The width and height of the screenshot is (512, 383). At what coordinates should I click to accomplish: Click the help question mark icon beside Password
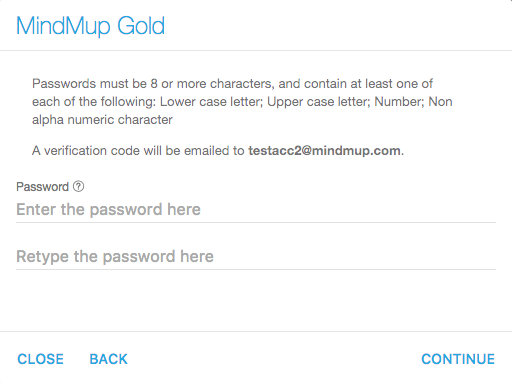(78, 186)
